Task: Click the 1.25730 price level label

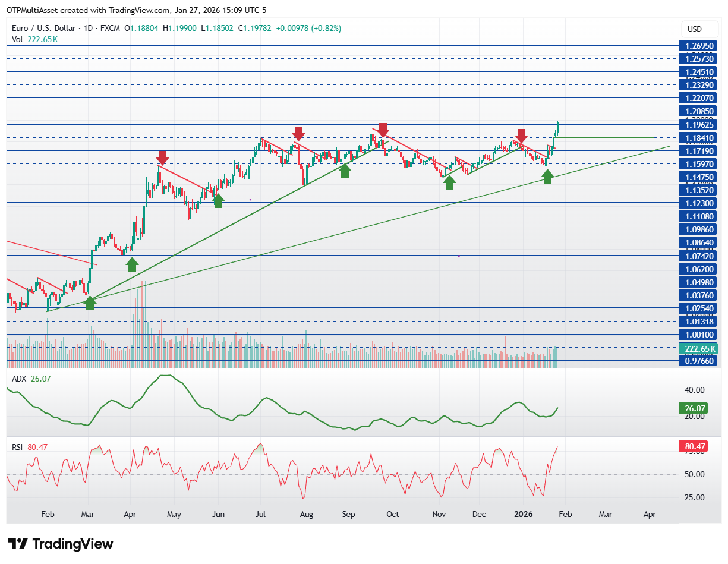Action: tap(699, 58)
